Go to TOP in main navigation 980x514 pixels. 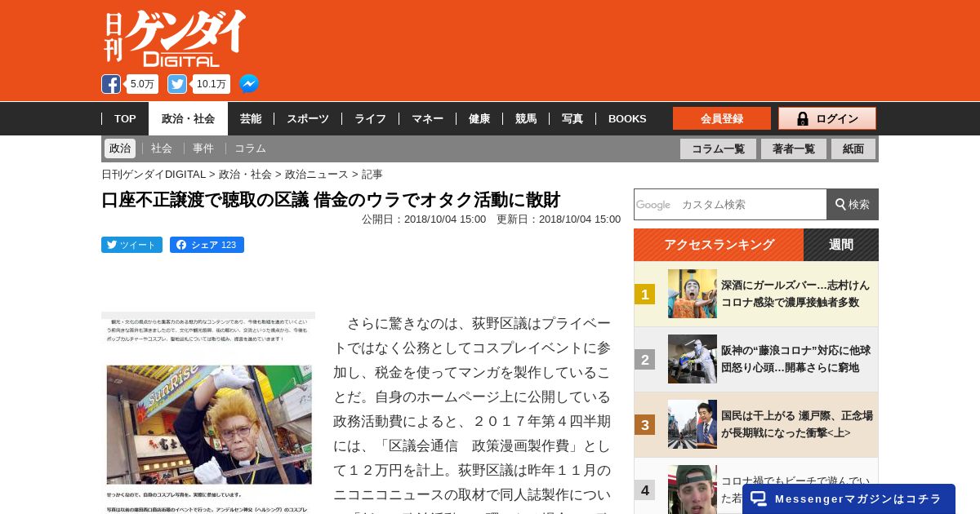(125, 118)
